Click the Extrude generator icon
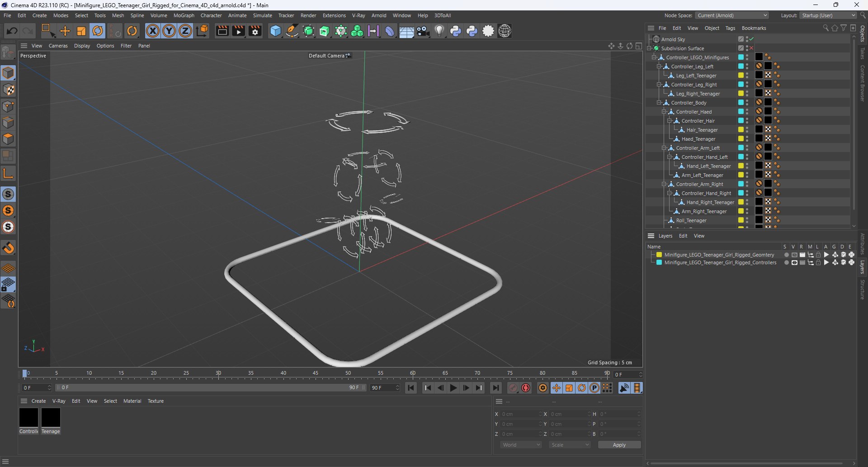 (325, 31)
